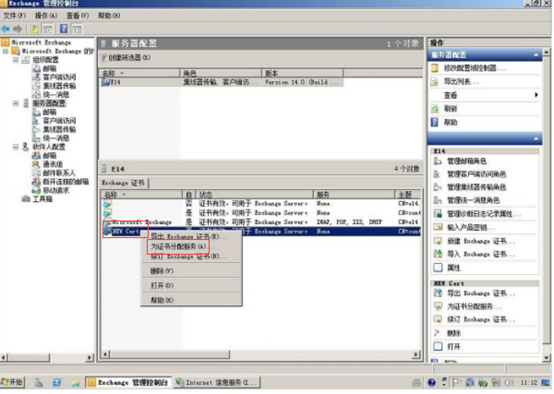This screenshot has height=394, width=554.
Task: Collapse the 组织配置 tree node
Action: click(x=16, y=60)
